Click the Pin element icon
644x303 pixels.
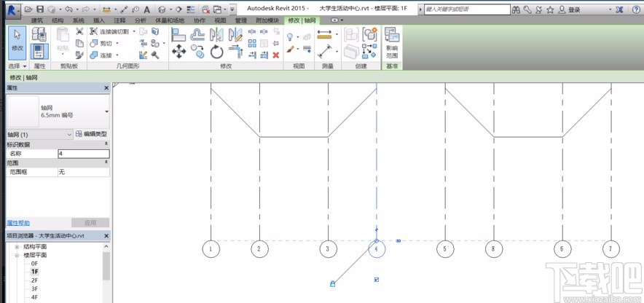(276, 43)
